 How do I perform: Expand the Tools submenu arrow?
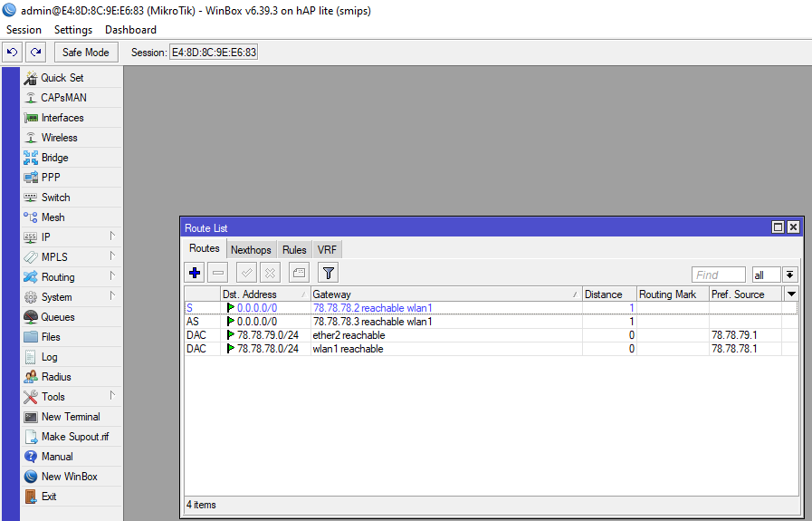pos(112,396)
